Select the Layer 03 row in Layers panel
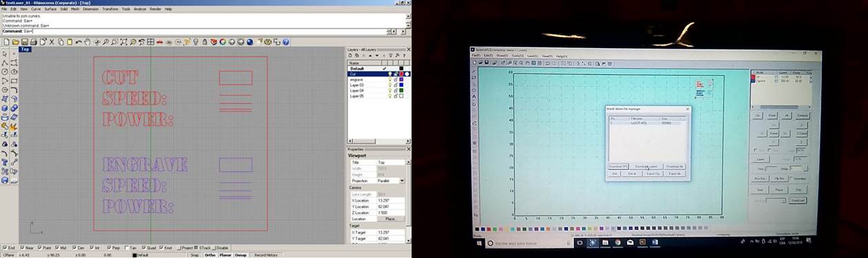Viewport: 868px width, 258px height. click(378, 85)
